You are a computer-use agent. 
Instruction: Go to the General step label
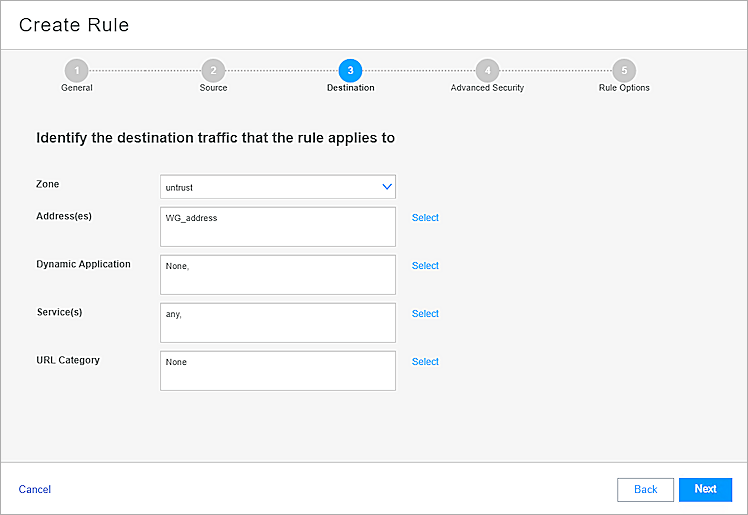pyautogui.click(x=77, y=88)
